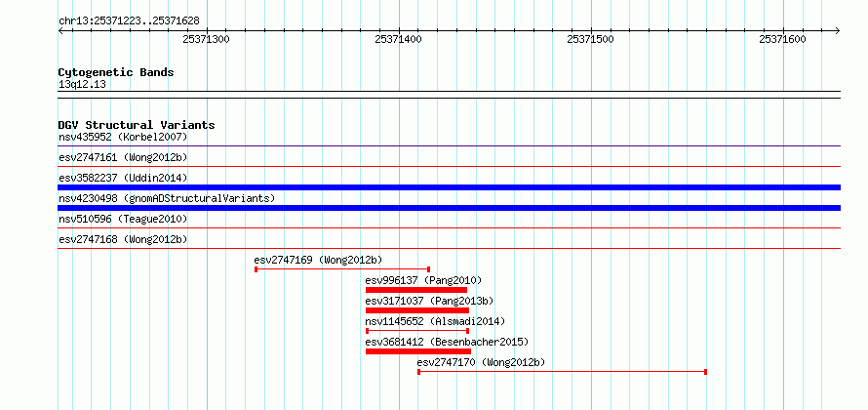Click ruler position label 25371600
Screen dimensions: 868x410
click(x=782, y=39)
